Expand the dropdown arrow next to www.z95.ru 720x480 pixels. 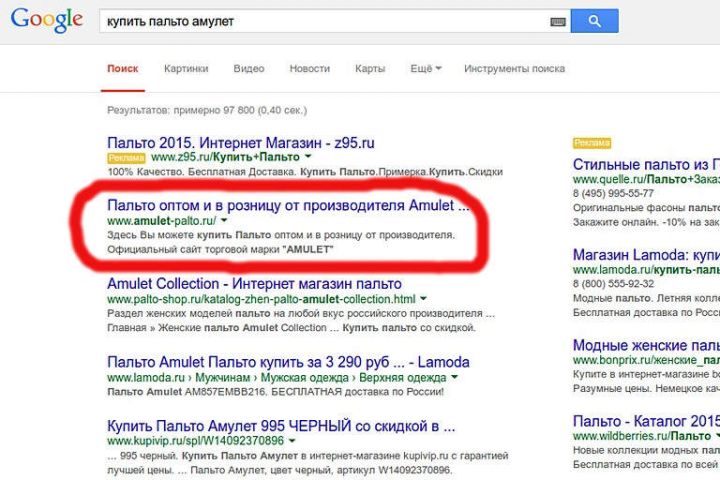click(308, 158)
